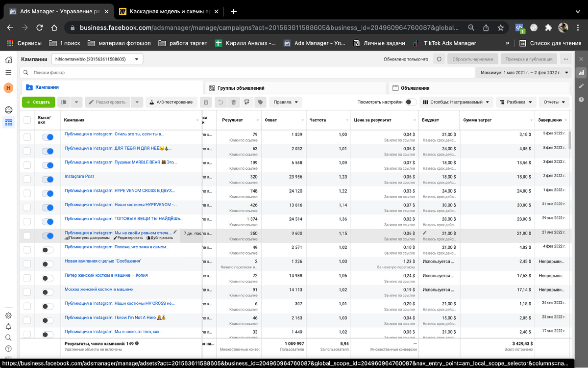
Task: Open notifications bell in left sidebar
Action: [x=8, y=327]
